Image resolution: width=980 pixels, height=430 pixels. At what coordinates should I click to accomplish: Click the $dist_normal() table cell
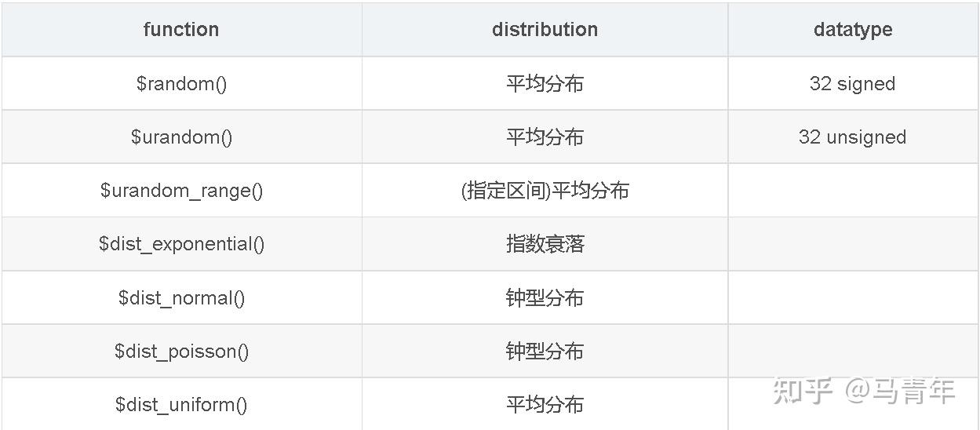tap(181, 298)
